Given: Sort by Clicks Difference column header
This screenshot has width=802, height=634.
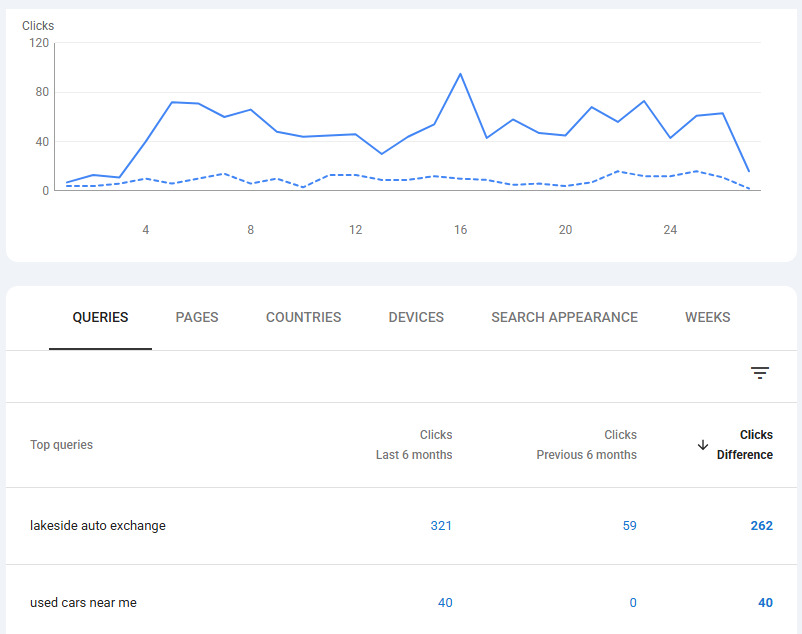Looking at the screenshot, I should [x=744, y=445].
